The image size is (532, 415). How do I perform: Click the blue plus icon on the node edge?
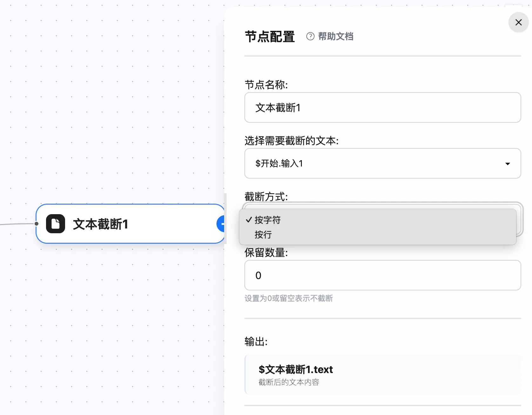pos(223,223)
